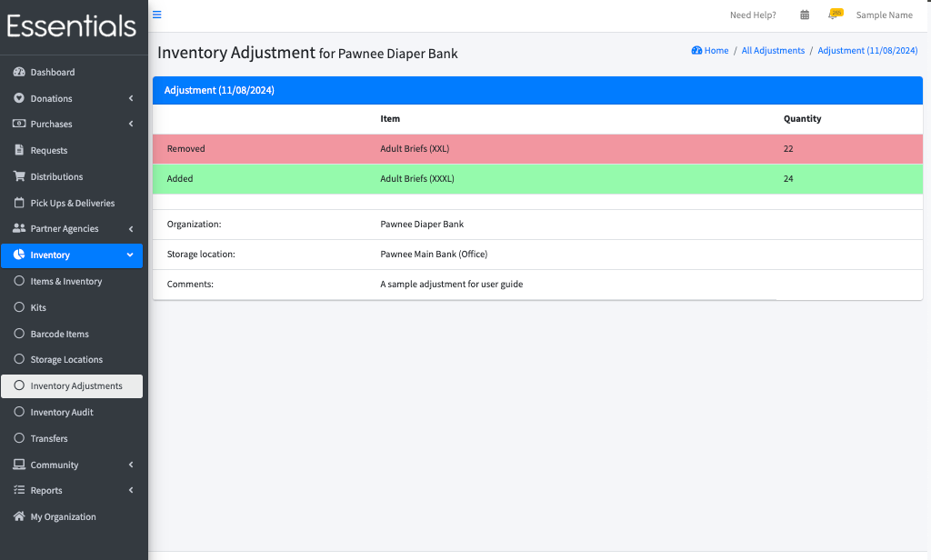The image size is (931, 560).
Task: Open the notifications bell icon
Action: (834, 15)
